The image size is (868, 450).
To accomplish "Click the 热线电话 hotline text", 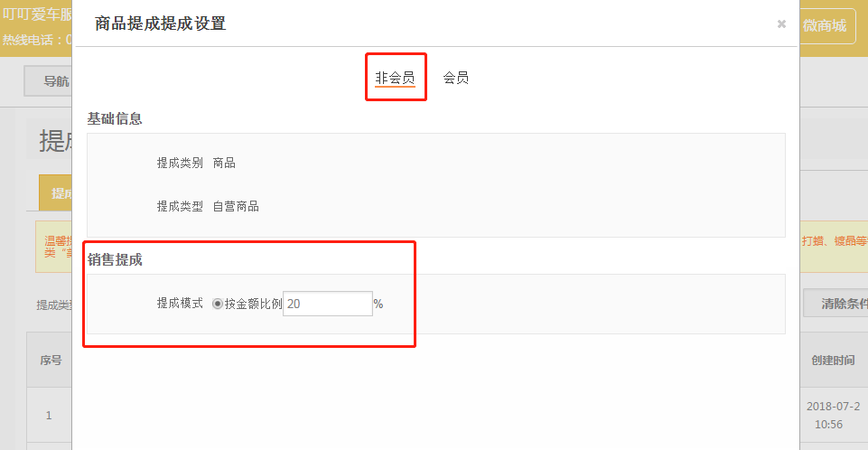I will 36,40.
